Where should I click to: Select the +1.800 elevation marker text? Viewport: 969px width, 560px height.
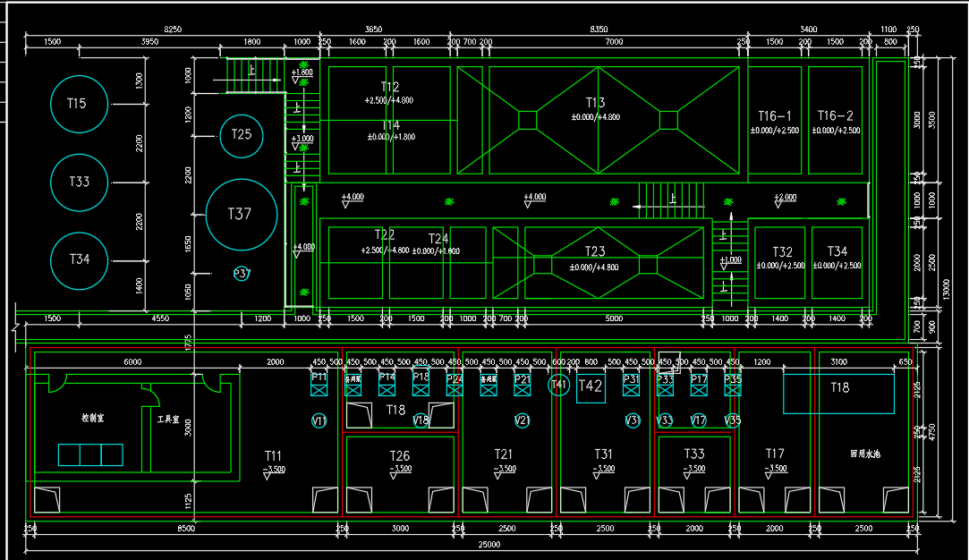(x=302, y=72)
